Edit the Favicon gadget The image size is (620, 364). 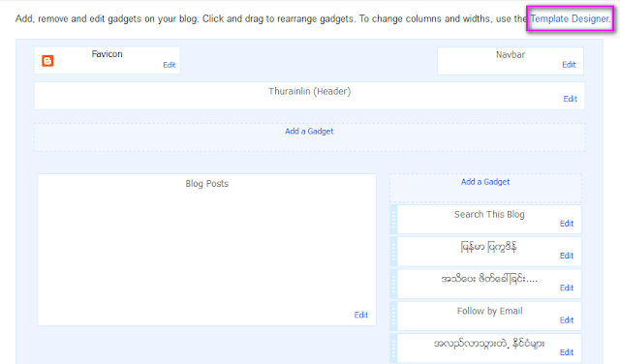click(169, 65)
